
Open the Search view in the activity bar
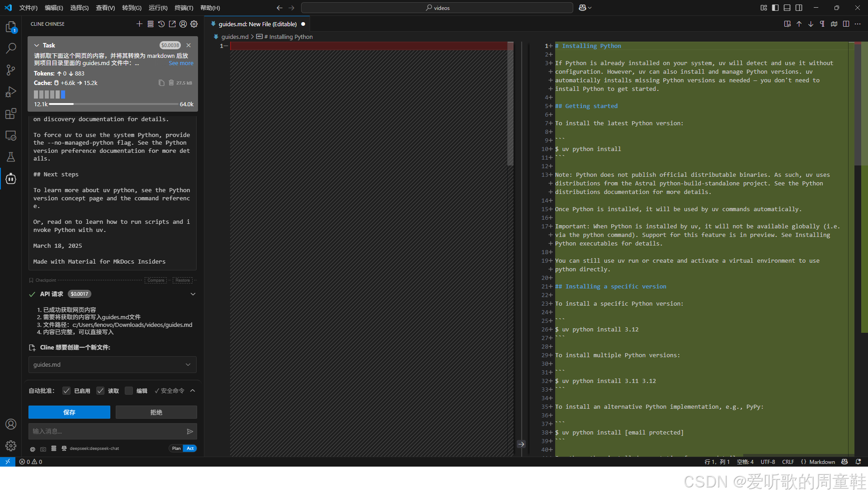click(x=11, y=48)
